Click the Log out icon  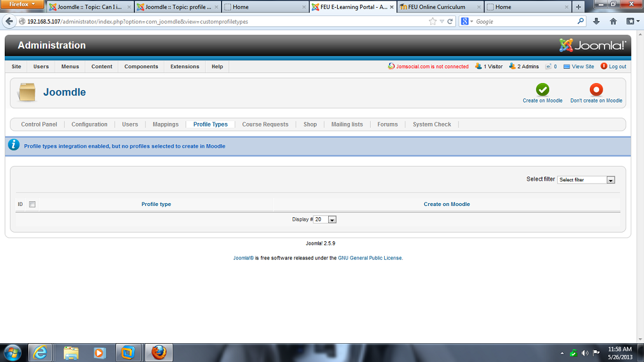603,67
